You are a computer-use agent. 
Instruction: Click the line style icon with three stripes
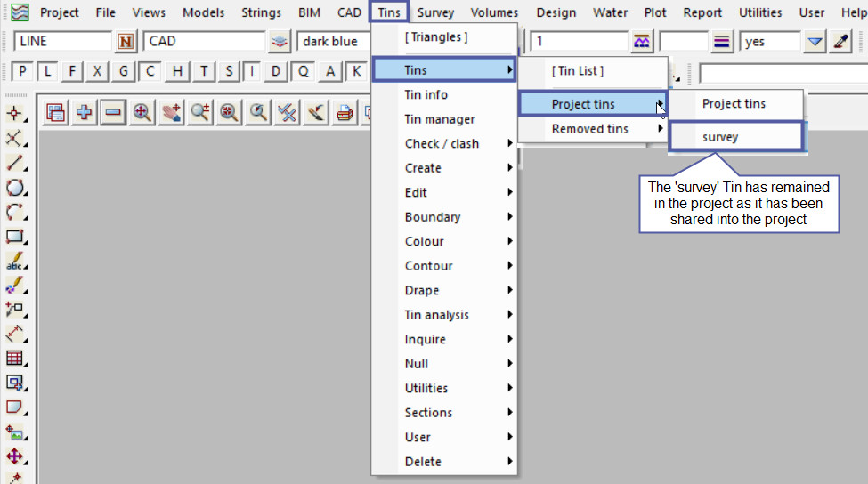pyautogui.click(x=722, y=42)
